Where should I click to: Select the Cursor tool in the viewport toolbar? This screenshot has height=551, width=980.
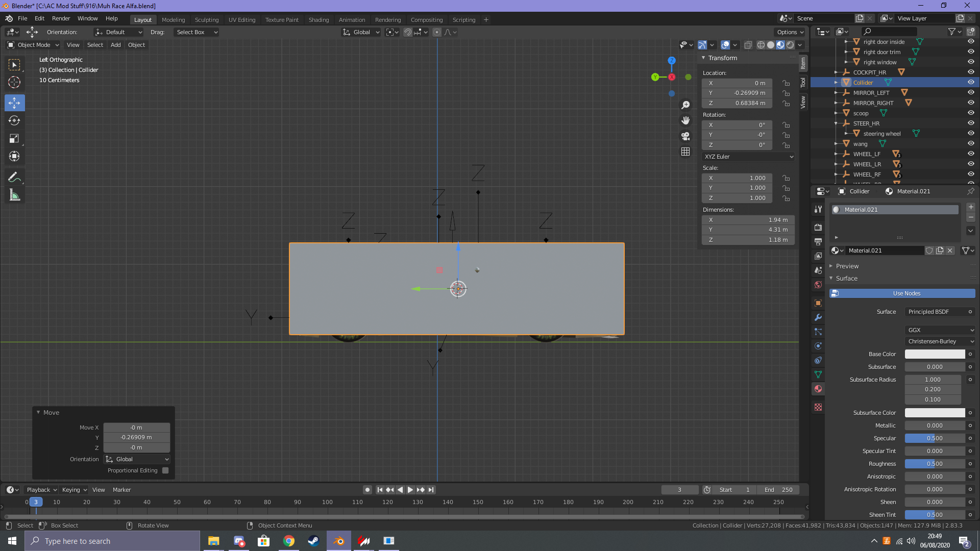click(x=14, y=82)
